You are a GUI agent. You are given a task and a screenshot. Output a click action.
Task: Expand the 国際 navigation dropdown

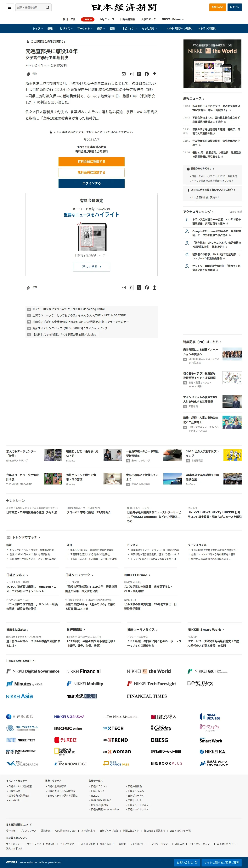[x=113, y=29]
